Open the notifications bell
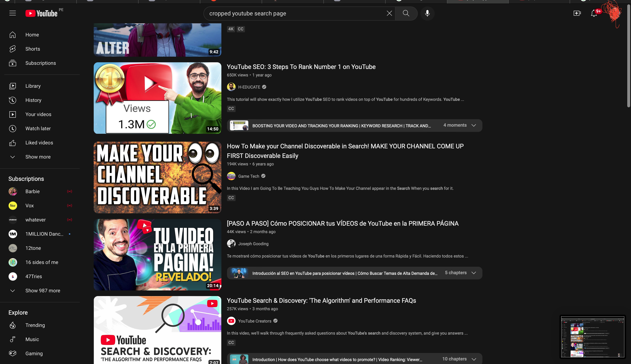 pos(594,13)
